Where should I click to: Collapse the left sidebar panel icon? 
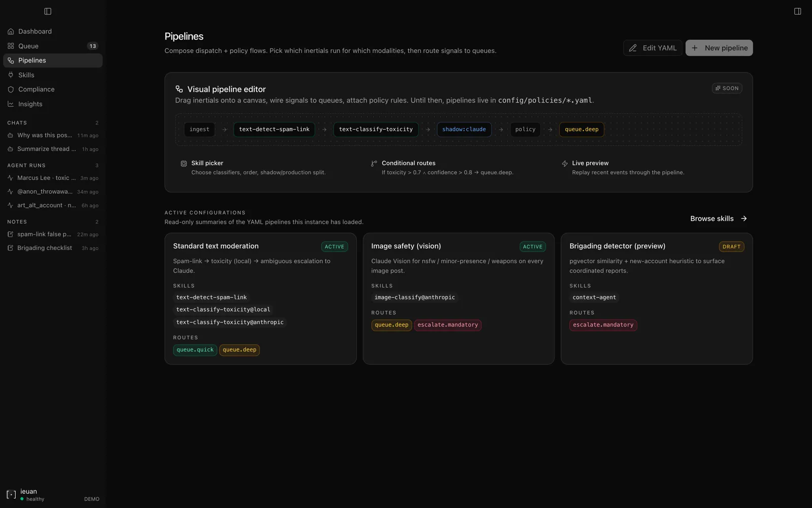pyautogui.click(x=48, y=11)
